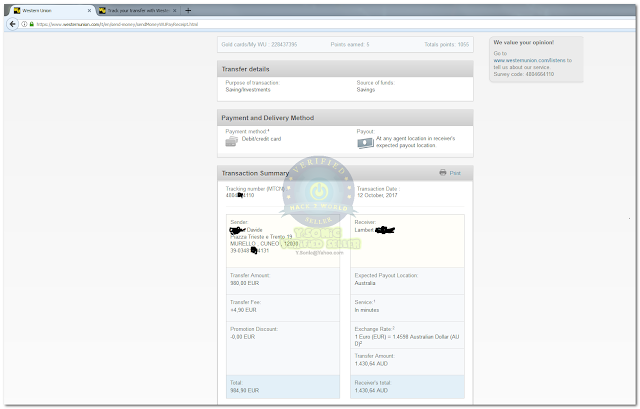Image resolution: width=640 pixels, height=409 pixels.
Task: Click the browser back arrow button
Action: click(12, 24)
